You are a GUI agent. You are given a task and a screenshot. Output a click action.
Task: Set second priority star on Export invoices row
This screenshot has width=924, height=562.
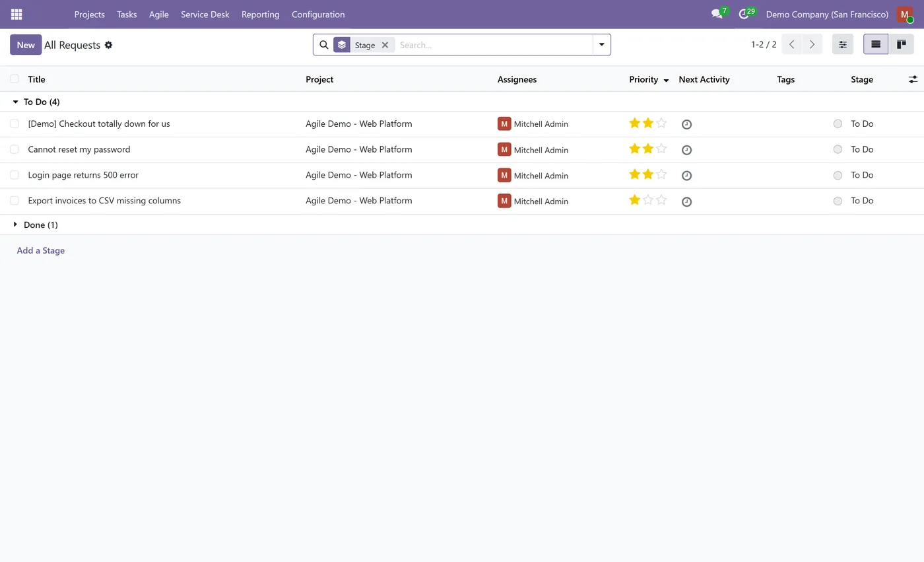coord(648,200)
